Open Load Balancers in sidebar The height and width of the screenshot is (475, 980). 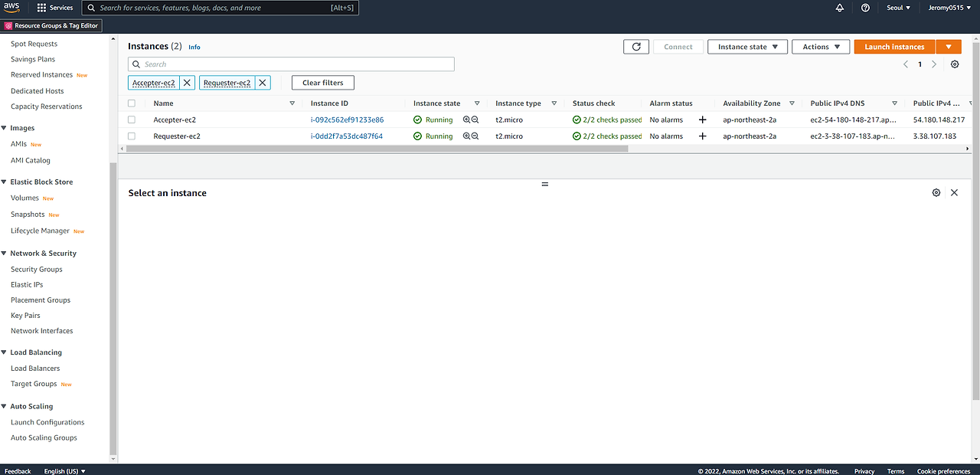point(35,369)
